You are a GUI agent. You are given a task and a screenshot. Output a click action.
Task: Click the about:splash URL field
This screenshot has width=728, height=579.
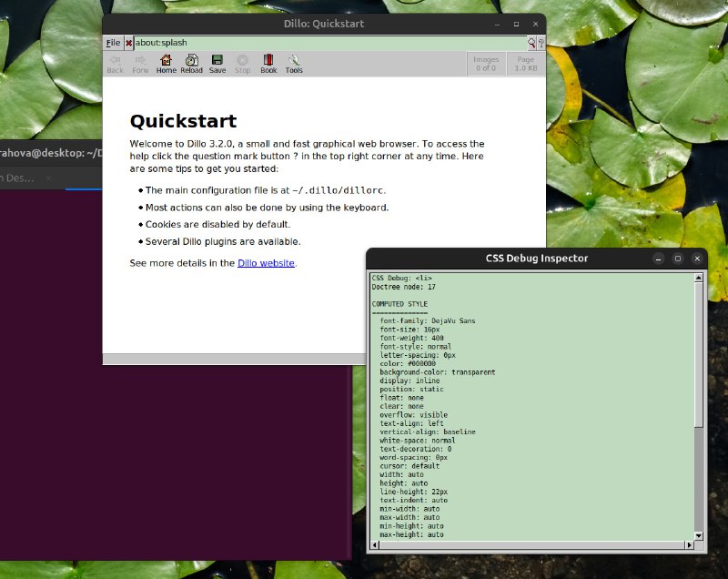[328, 43]
